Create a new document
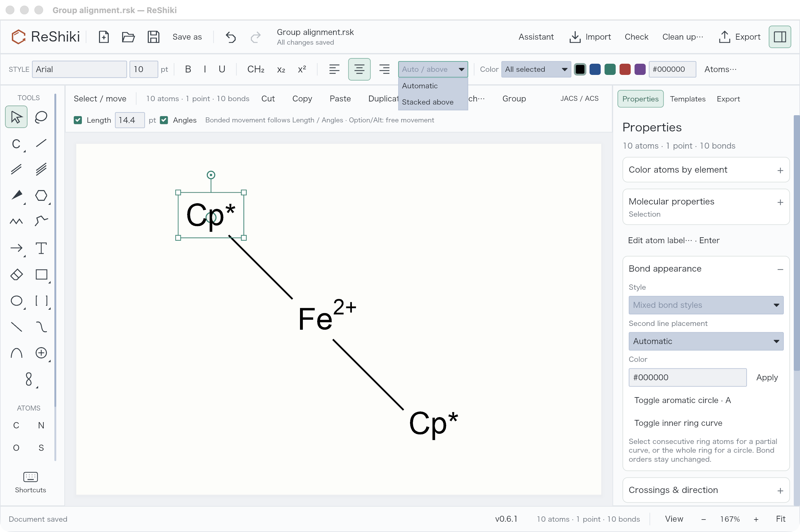Image resolution: width=800 pixels, height=532 pixels. (103, 37)
